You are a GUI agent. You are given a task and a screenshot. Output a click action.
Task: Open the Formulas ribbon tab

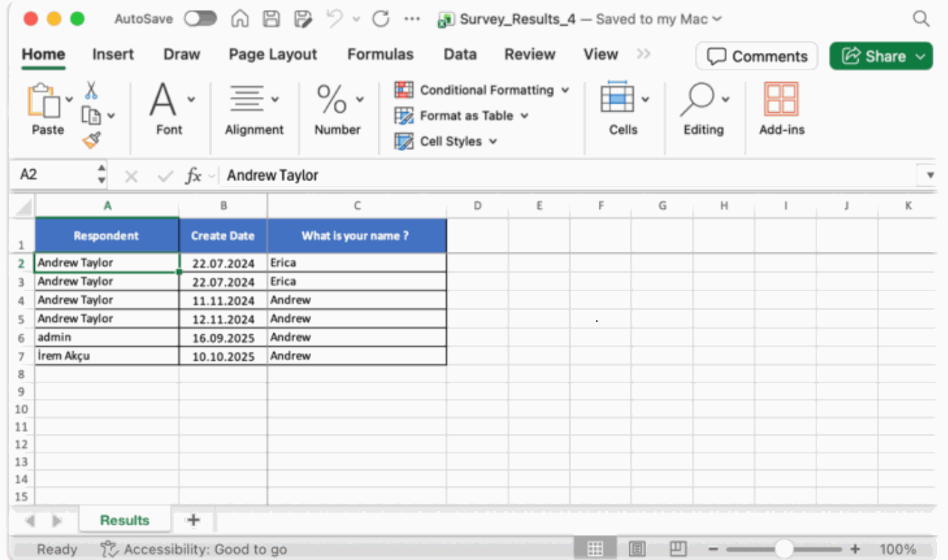tap(380, 54)
